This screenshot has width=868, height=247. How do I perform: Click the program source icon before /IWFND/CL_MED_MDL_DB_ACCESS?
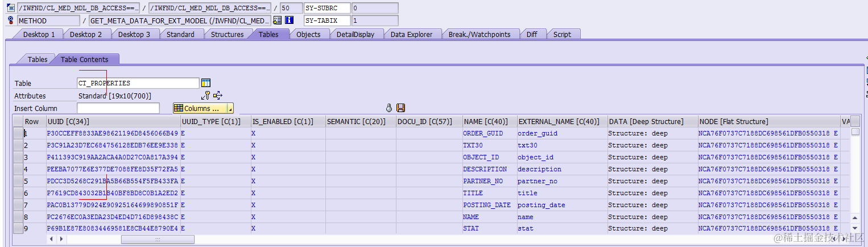tap(11, 9)
